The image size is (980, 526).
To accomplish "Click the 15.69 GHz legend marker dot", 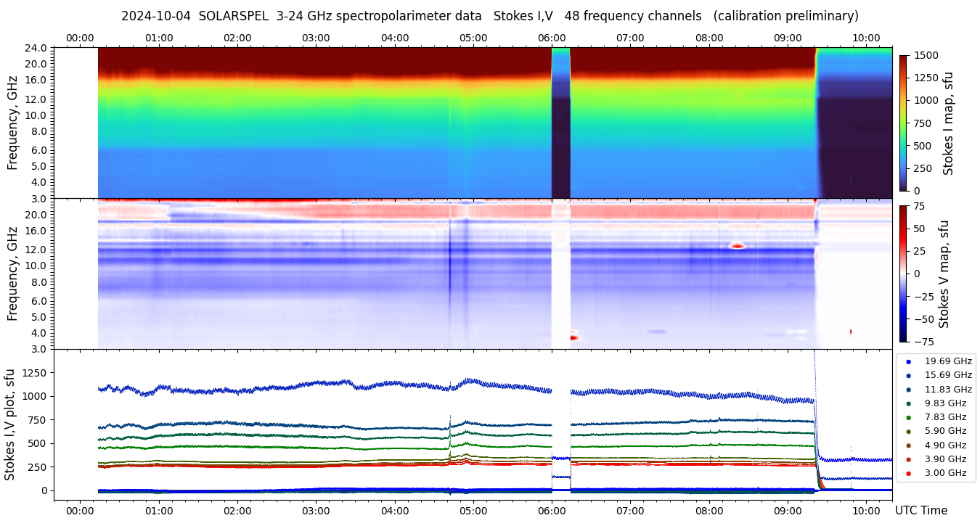I will pos(908,375).
